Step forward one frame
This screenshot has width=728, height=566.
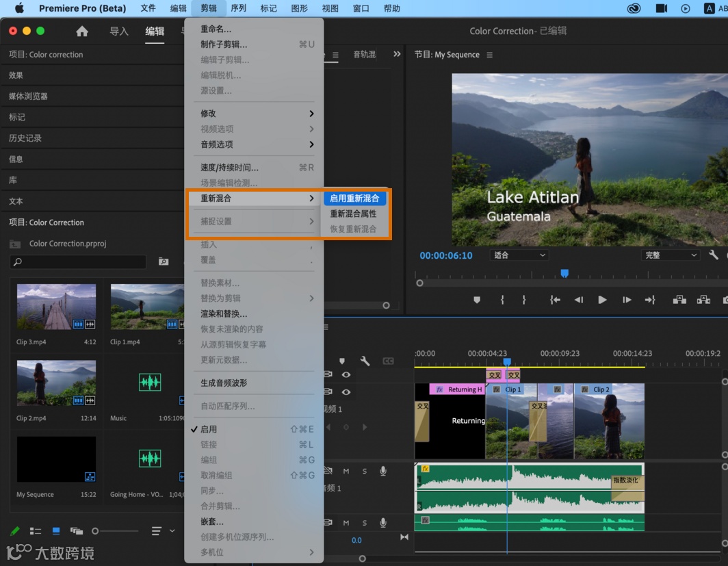pos(627,300)
